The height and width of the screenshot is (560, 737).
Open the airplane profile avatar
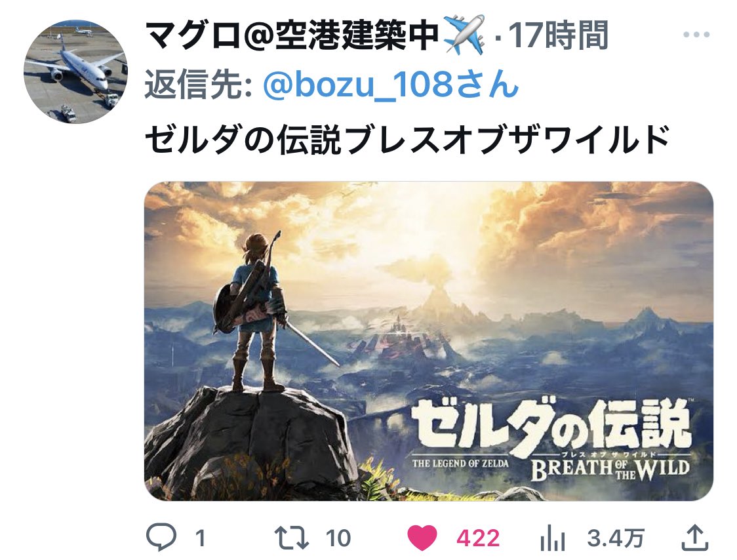(x=75, y=71)
